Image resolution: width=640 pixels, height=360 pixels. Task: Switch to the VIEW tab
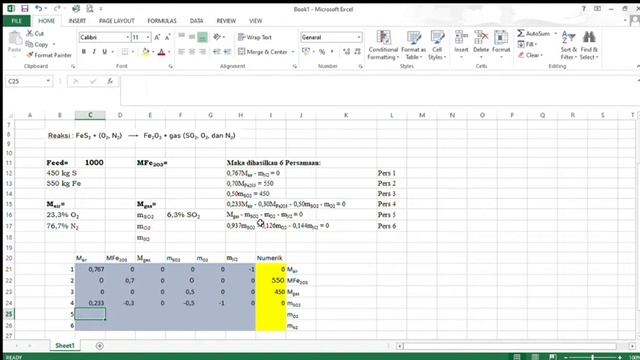click(x=256, y=21)
